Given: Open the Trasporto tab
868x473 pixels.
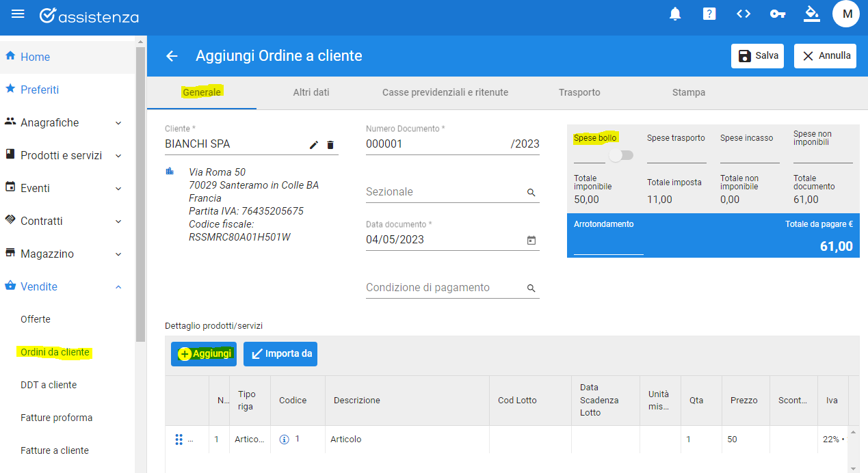Looking at the screenshot, I should [x=579, y=92].
